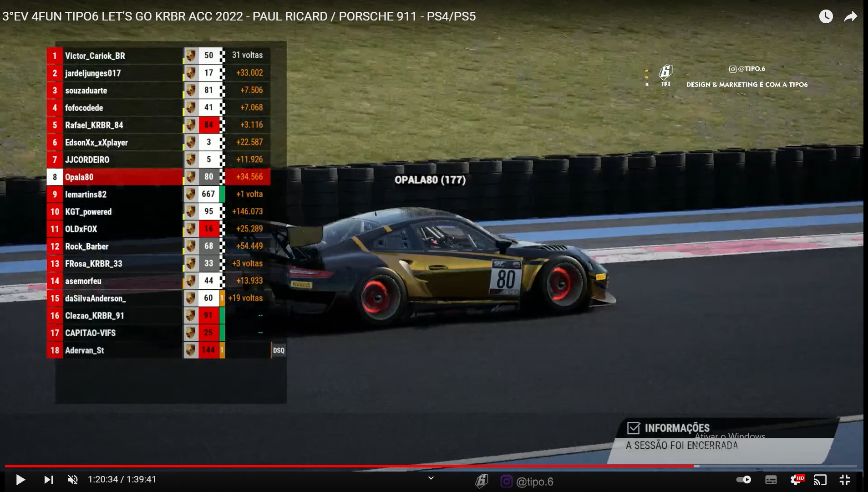
Task: Click the number 80 plate on the car
Action: (x=506, y=279)
